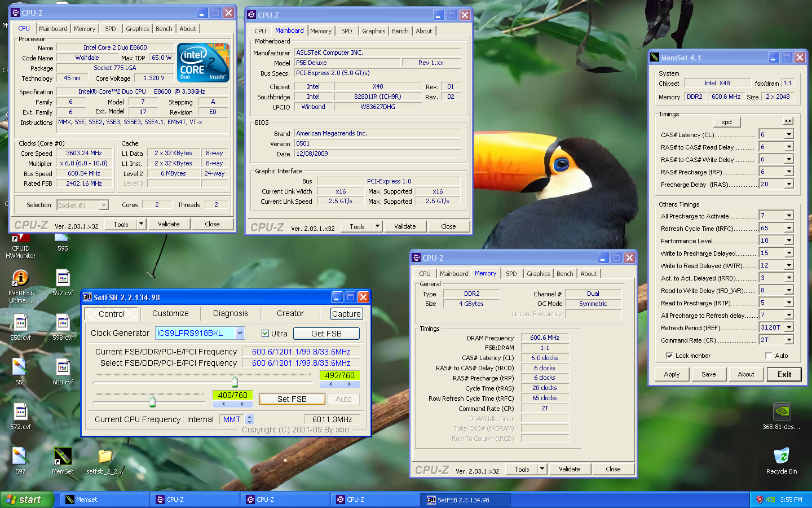Open the Recycle Bin
Viewport: 812px width, 508px height.
(x=782, y=461)
